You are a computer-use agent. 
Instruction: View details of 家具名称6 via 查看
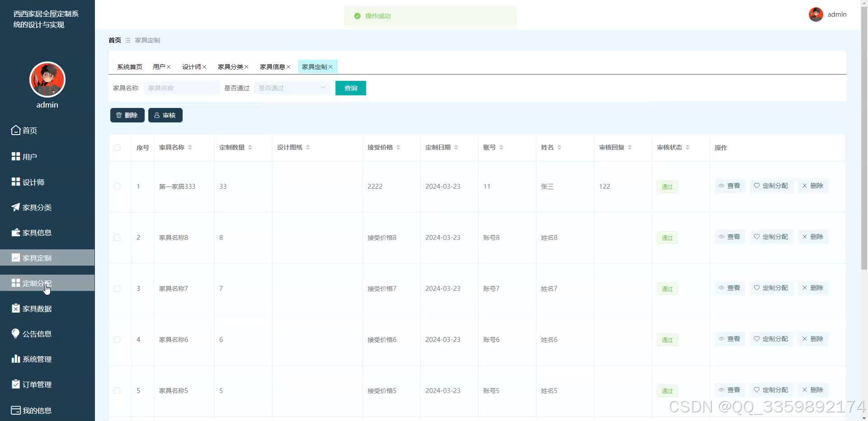tap(730, 339)
